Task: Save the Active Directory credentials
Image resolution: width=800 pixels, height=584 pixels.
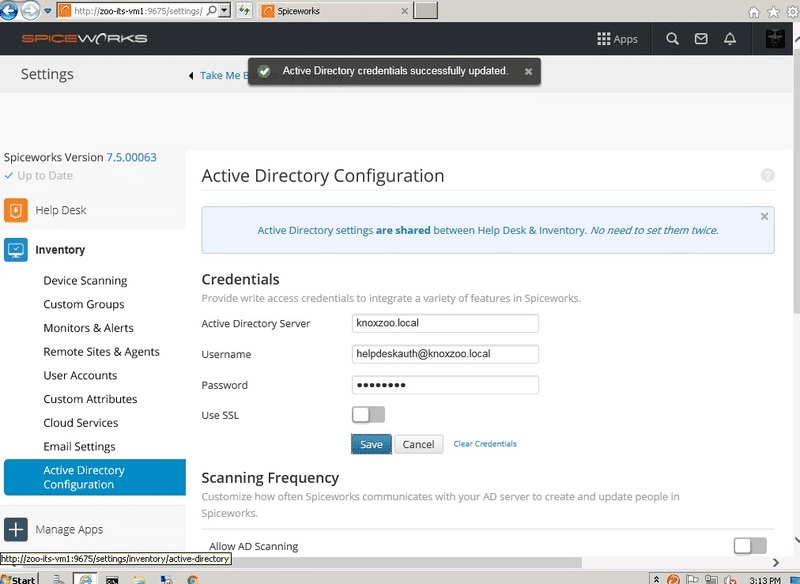Action: click(371, 444)
